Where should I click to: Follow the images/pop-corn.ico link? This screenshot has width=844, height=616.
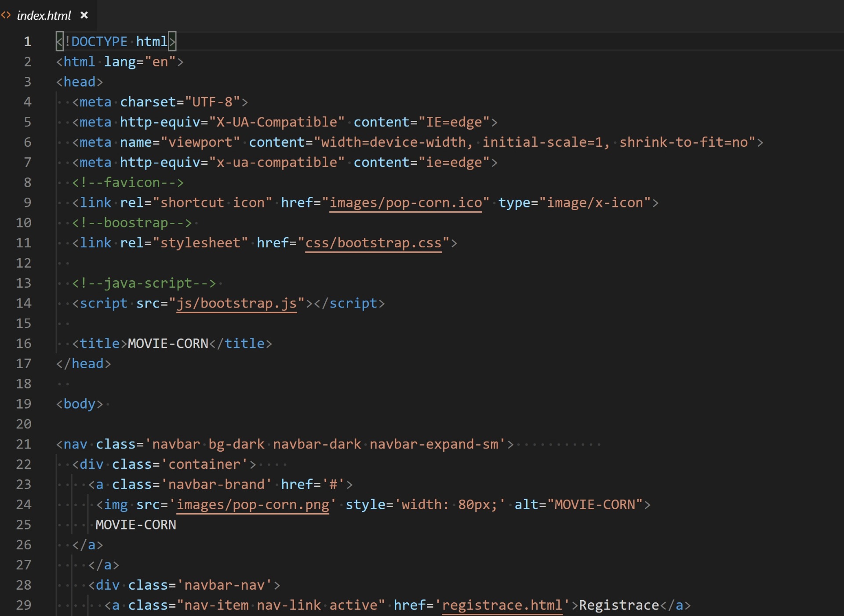[405, 203]
